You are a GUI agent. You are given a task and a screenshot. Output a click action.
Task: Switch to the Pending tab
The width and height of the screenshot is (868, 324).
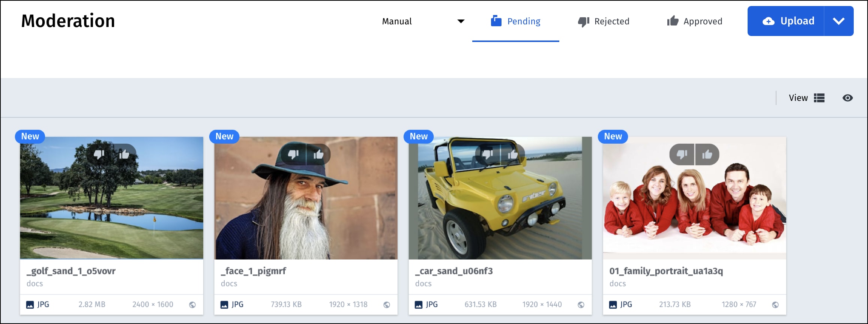516,21
